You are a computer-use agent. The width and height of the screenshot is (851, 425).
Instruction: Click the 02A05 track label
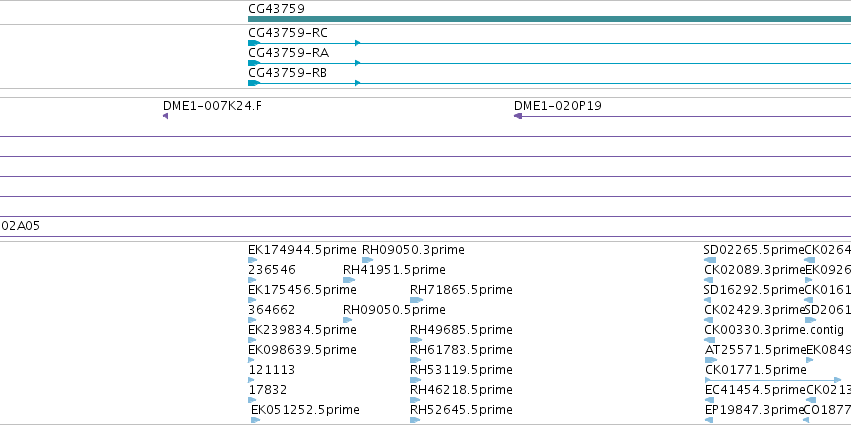tap(20, 226)
